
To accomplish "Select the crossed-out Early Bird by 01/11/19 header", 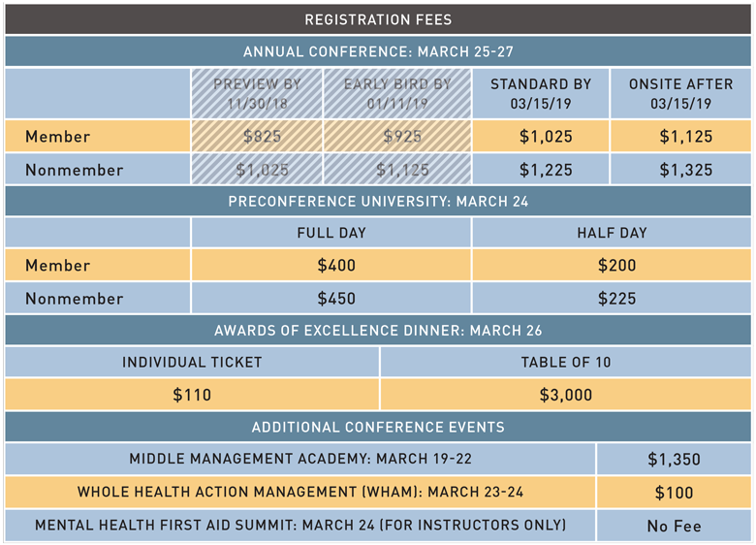I will [397, 93].
